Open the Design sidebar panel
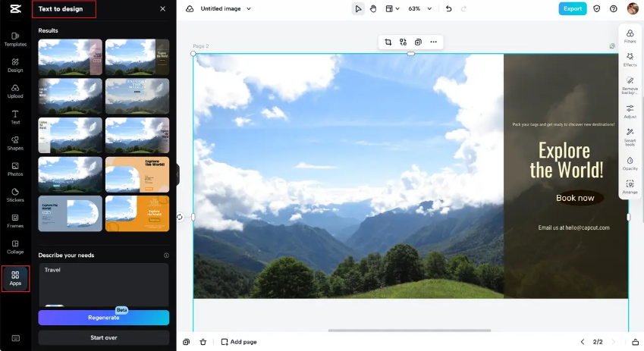The image size is (644, 351). pos(15,65)
